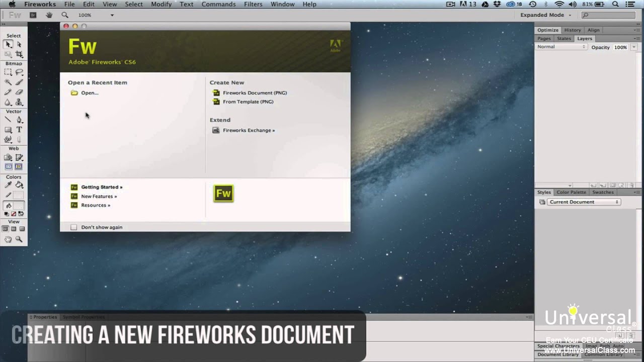644x362 pixels.
Task: Create document From Template (PNG)
Action: pos(248,102)
